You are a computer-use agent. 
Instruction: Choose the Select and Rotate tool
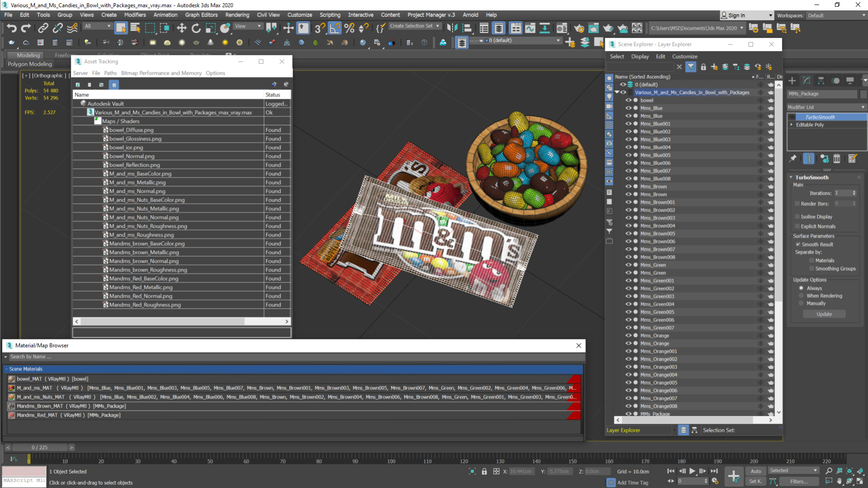coord(196,28)
